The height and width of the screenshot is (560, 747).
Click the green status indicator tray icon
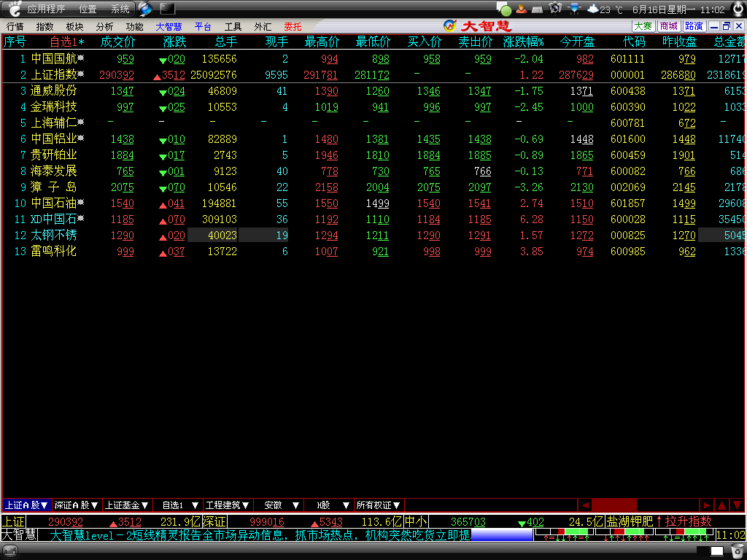click(505, 9)
